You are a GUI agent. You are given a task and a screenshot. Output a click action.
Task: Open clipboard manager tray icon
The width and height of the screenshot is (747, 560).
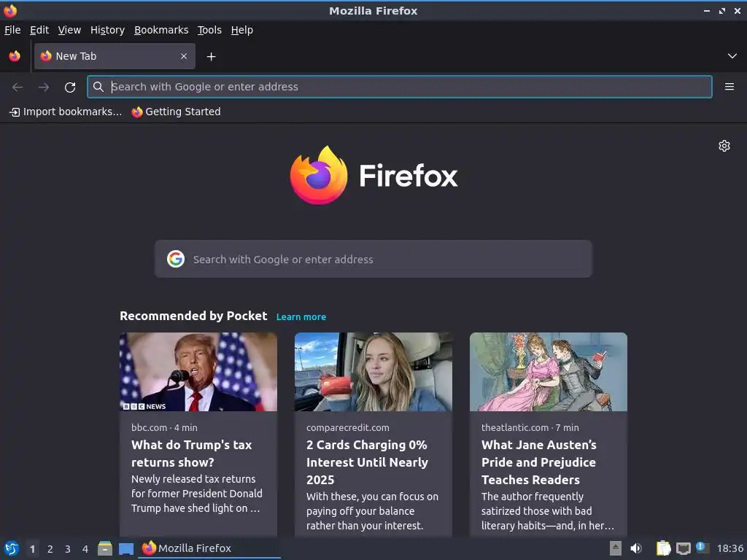click(x=663, y=548)
